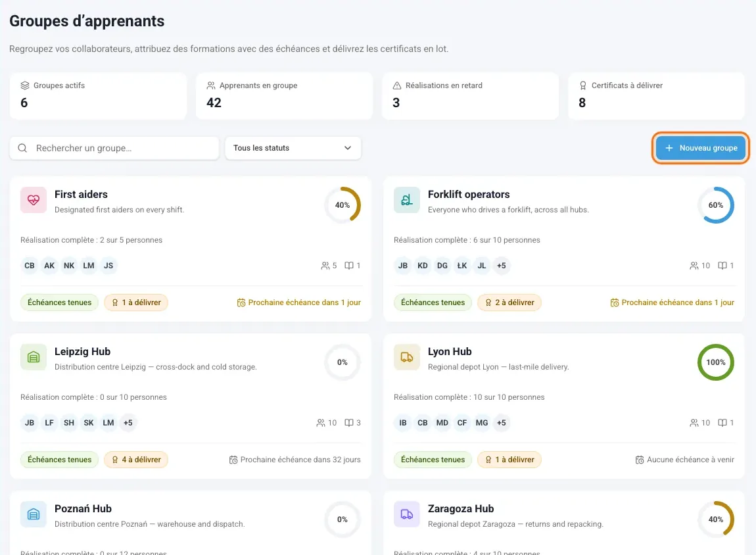Click the SH avatar in Leipzig Hub
The image size is (756, 555).
pos(69,423)
